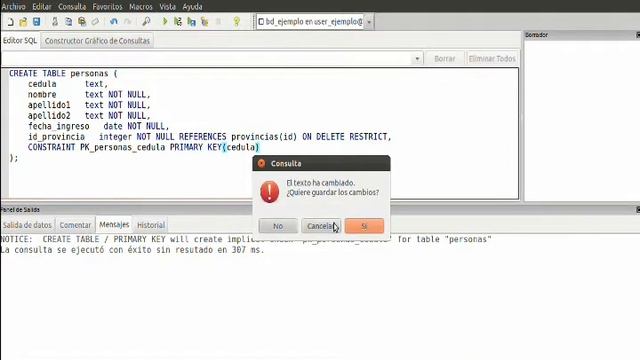This screenshot has width=640, height=360.
Task: Choose No in the save dialog
Action: click(278, 226)
